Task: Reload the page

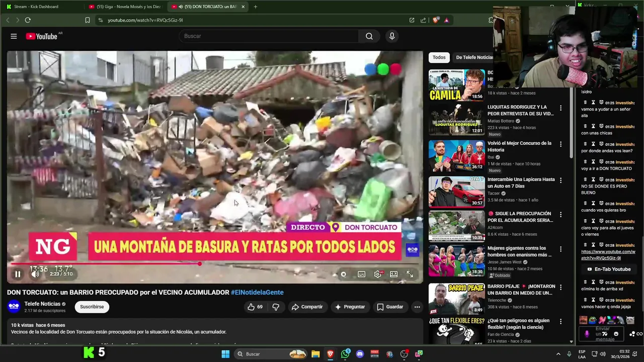Action: coord(28,20)
